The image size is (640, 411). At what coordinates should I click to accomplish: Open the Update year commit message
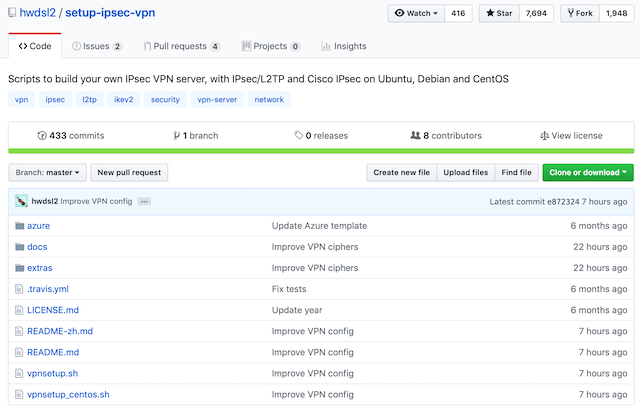(x=297, y=310)
